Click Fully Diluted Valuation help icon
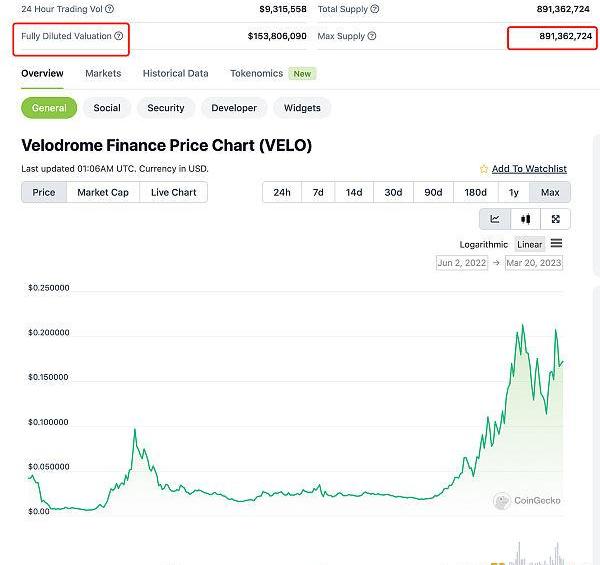600x565 pixels. [x=119, y=36]
